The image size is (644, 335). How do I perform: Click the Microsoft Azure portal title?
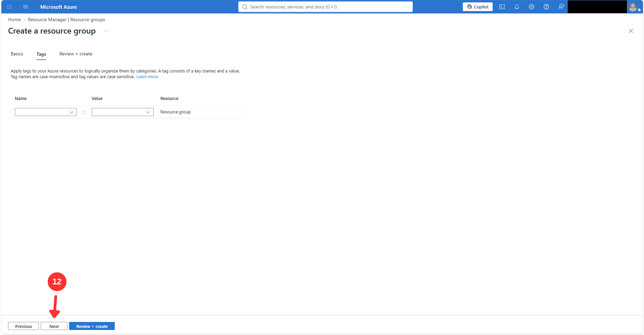58,7
